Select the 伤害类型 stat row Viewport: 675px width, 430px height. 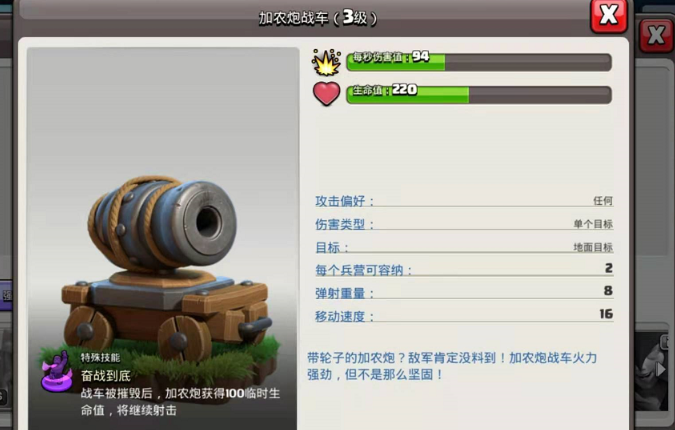464,224
